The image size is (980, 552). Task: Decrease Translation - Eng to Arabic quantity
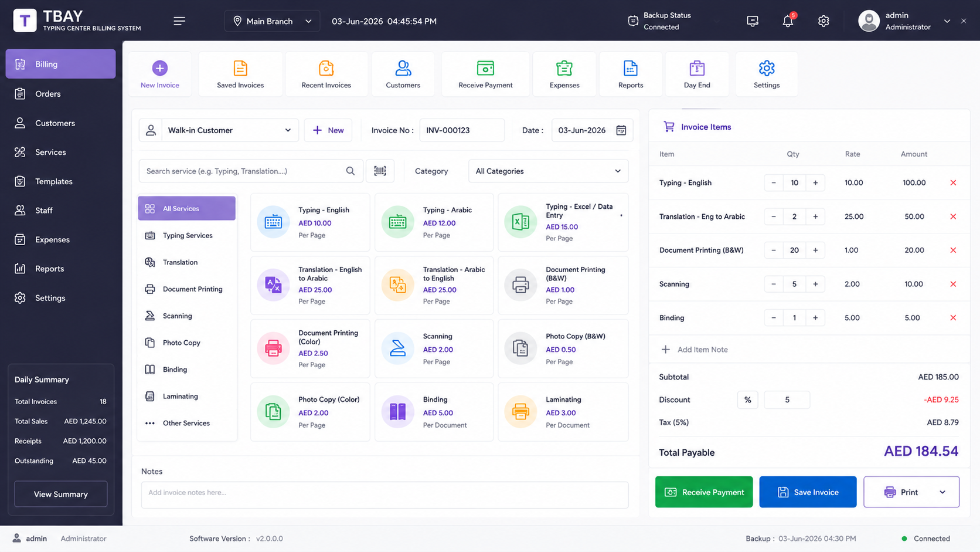pyautogui.click(x=774, y=216)
